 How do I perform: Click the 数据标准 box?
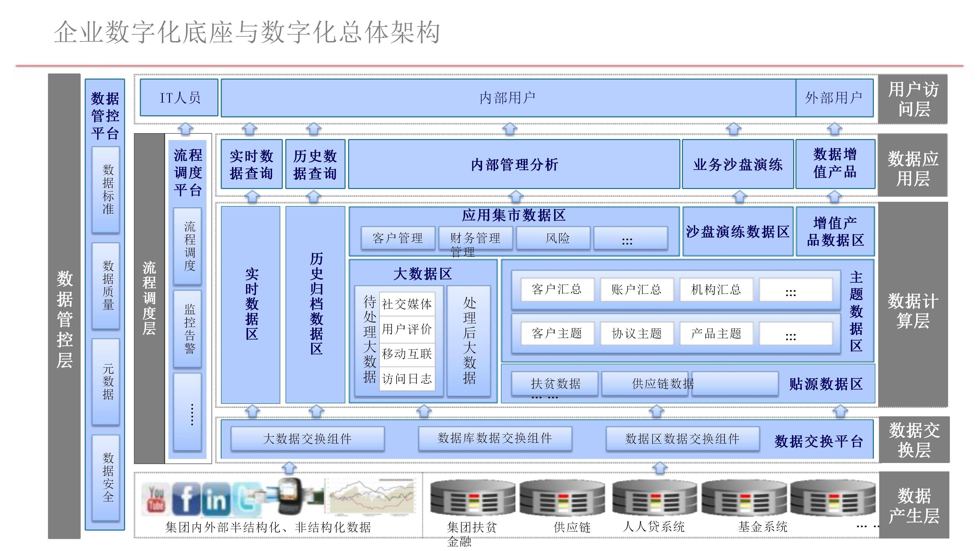106,190
